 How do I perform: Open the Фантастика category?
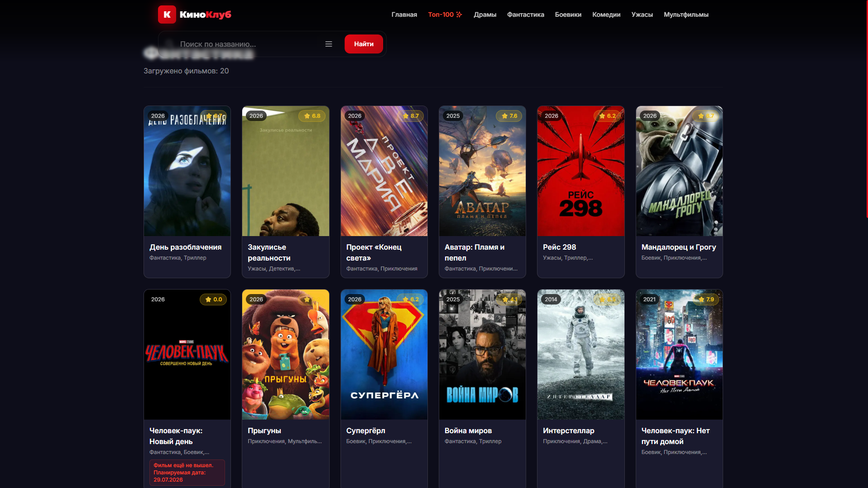[526, 14]
